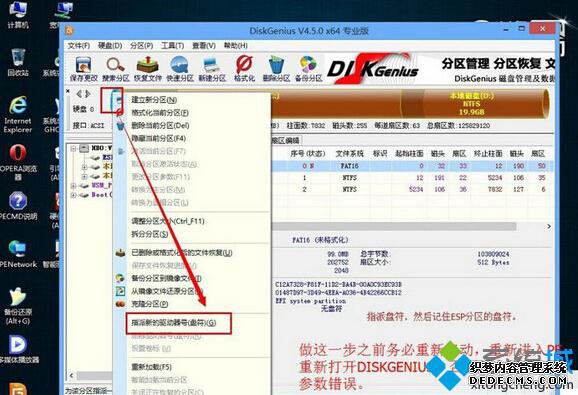This screenshot has height=395, width=578.
Task: Click the 起始柱面 column header
Action: pyautogui.click(x=409, y=153)
